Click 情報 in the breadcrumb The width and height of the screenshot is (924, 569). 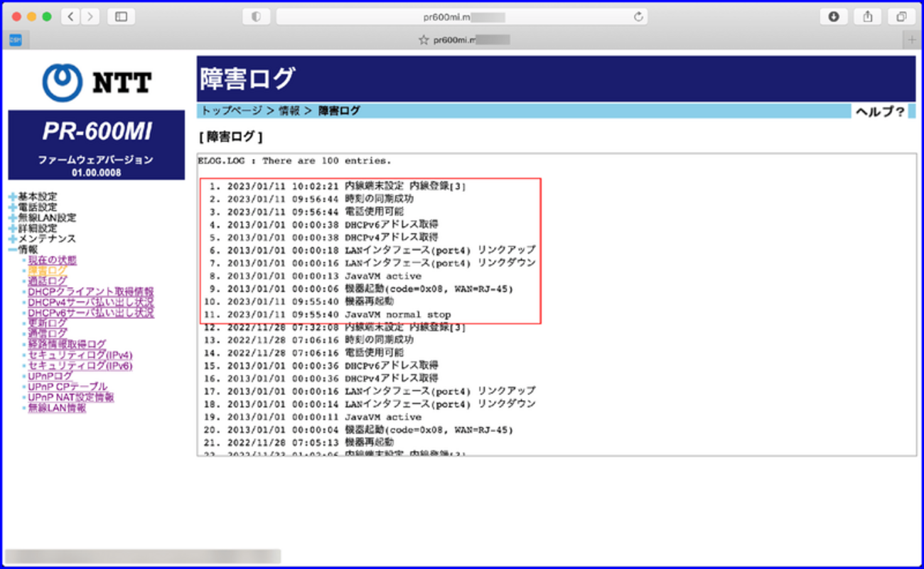pos(290,111)
